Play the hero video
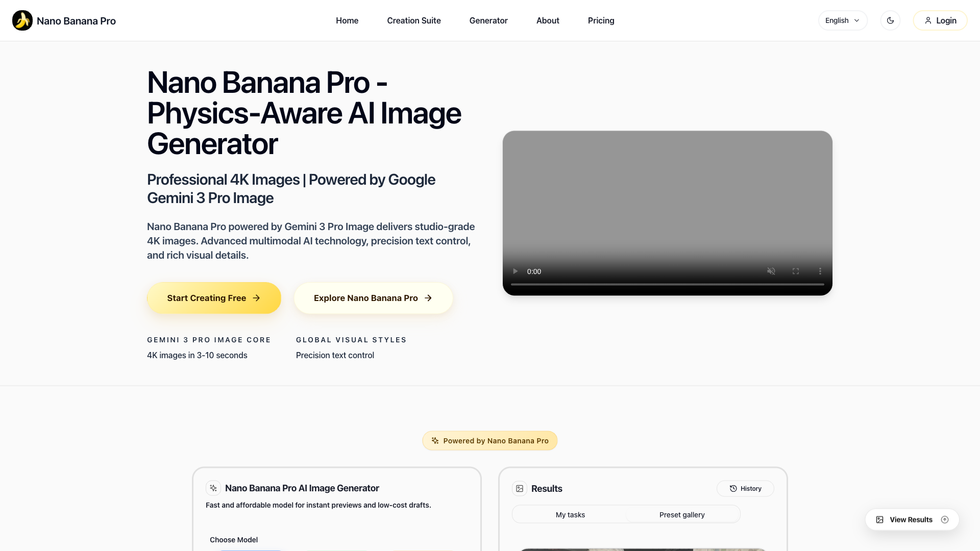980x551 pixels. click(516, 271)
